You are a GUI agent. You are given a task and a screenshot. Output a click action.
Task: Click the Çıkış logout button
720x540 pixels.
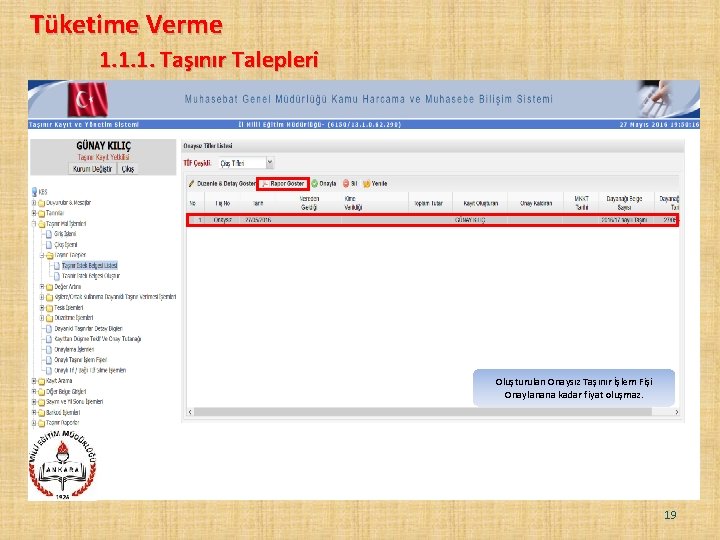coord(128,169)
